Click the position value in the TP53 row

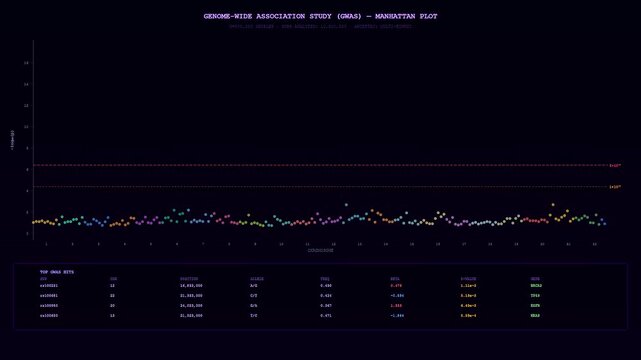pos(191,295)
